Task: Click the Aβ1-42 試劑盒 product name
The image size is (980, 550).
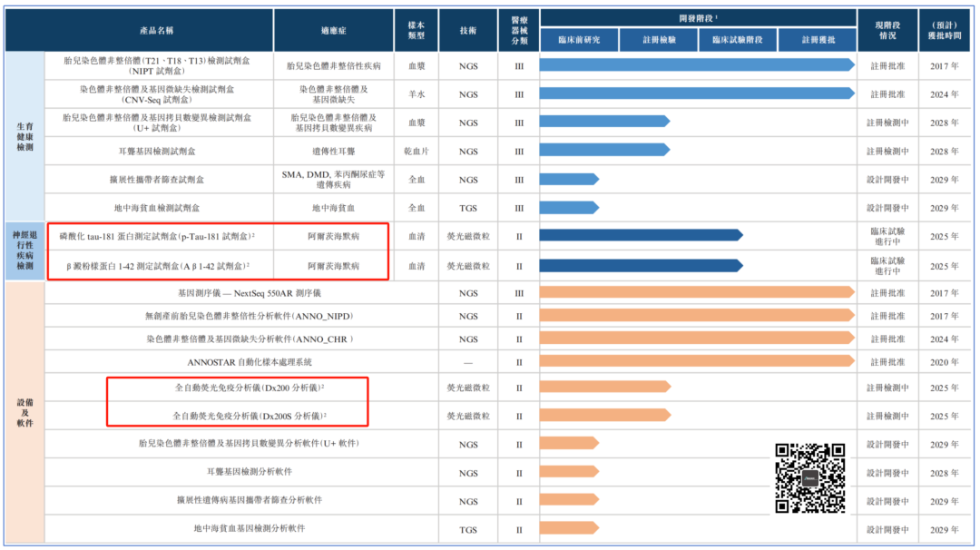Action: [x=158, y=266]
